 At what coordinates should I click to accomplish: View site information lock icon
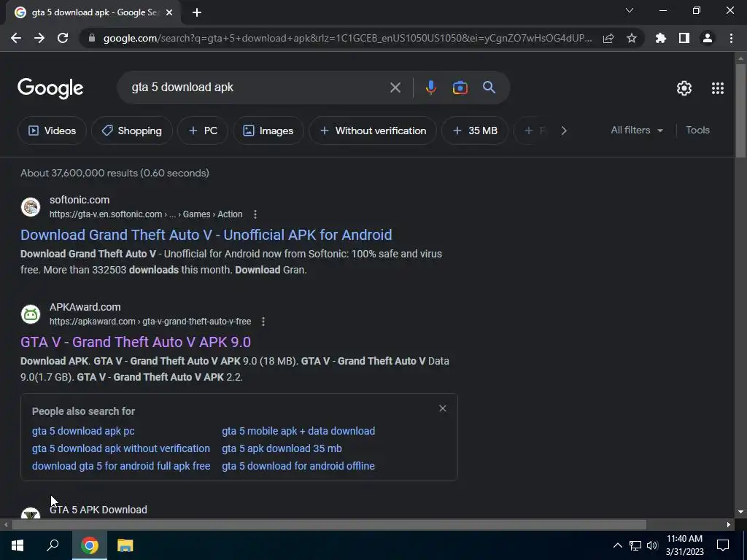pyautogui.click(x=92, y=38)
